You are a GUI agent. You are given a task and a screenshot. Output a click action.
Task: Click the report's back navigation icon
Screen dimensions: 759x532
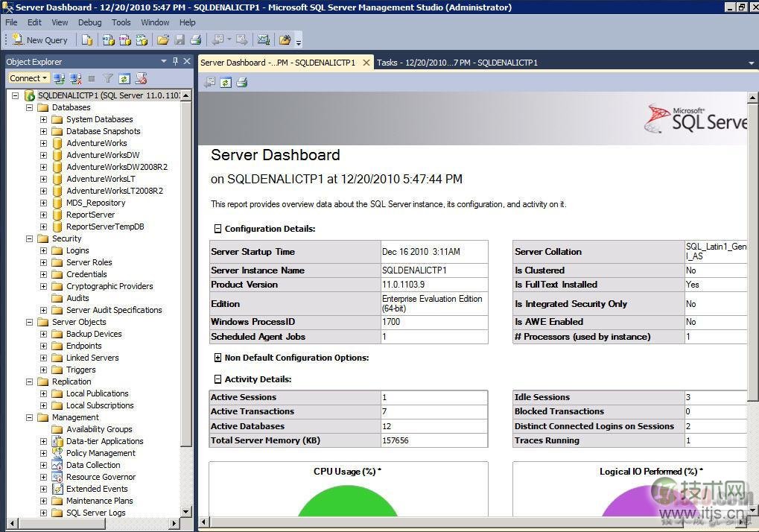pyautogui.click(x=209, y=83)
